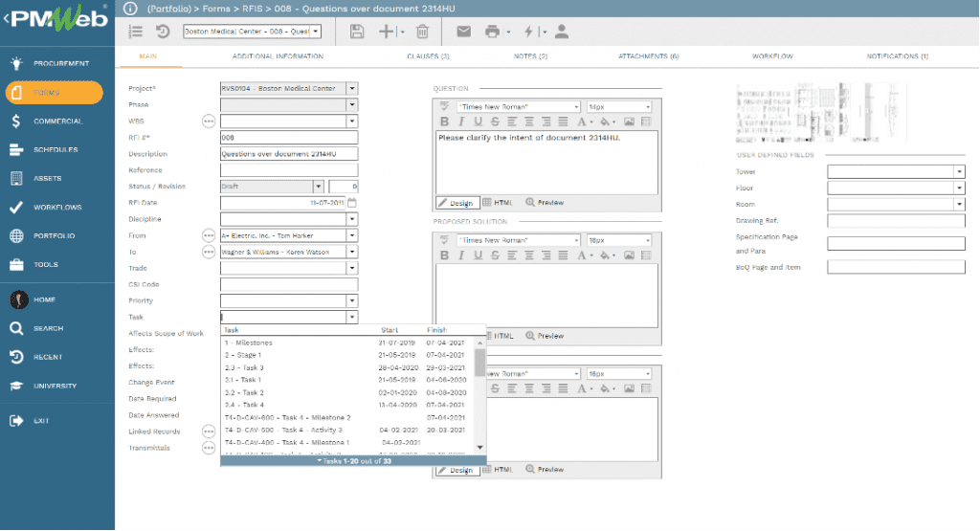Open Linked Records ellipsis button
Viewport: 980px width, 531px height.
(208, 431)
